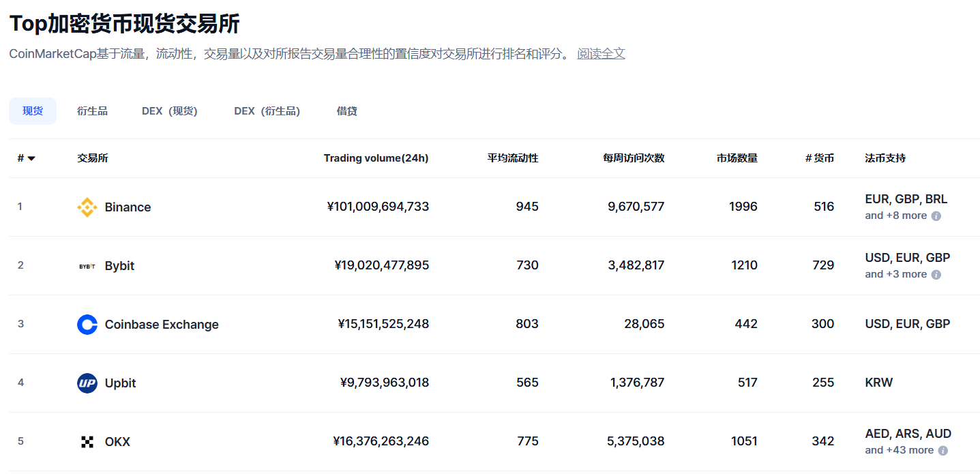Click Bybit volume ¥19,020,477,895
The image size is (980, 474).
pyautogui.click(x=382, y=265)
